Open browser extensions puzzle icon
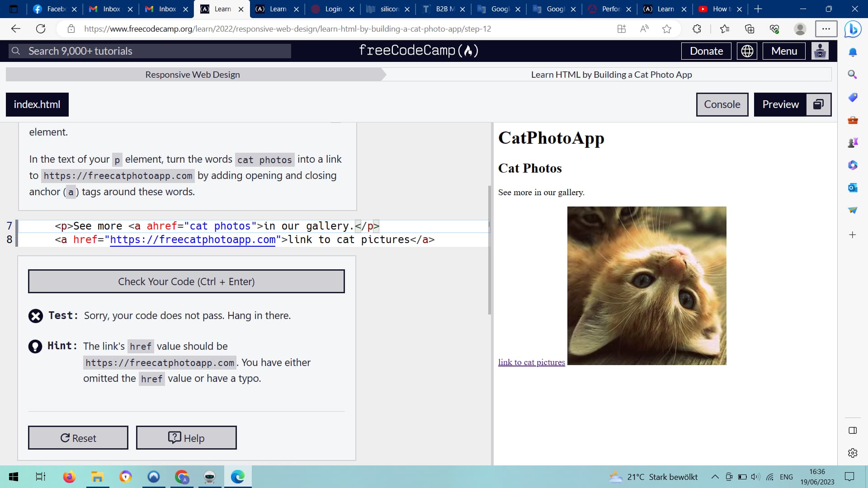The image size is (868, 488). point(697,29)
